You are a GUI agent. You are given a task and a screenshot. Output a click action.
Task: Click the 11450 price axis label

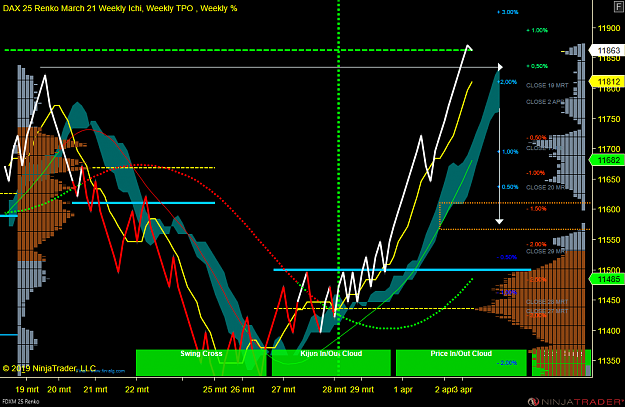coord(609,300)
